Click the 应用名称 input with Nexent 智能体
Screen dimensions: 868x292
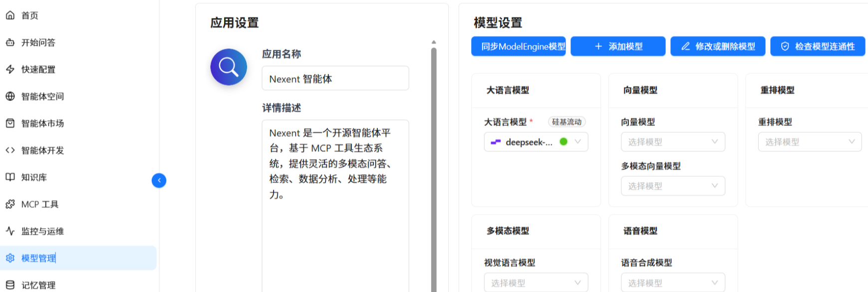click(335, 78)
